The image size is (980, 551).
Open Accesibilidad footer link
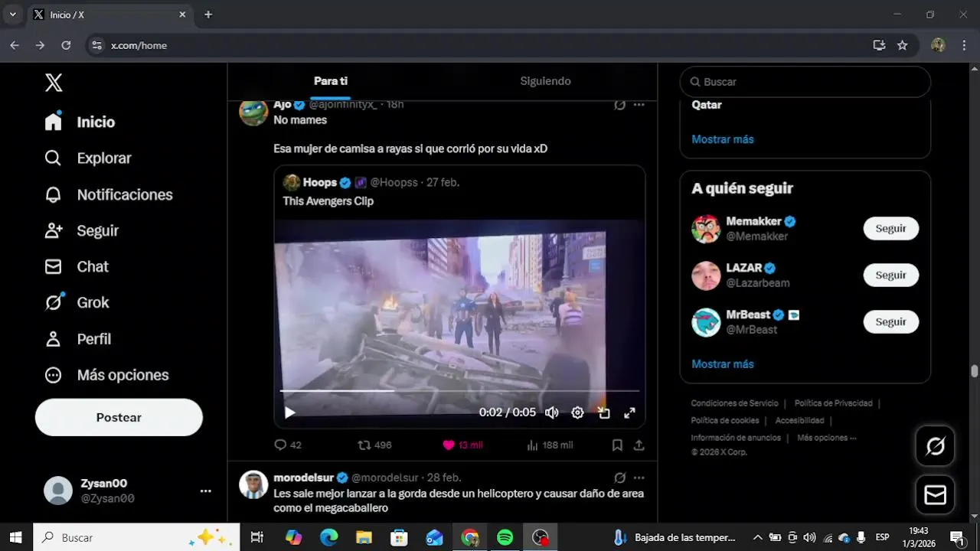point(799,420)
